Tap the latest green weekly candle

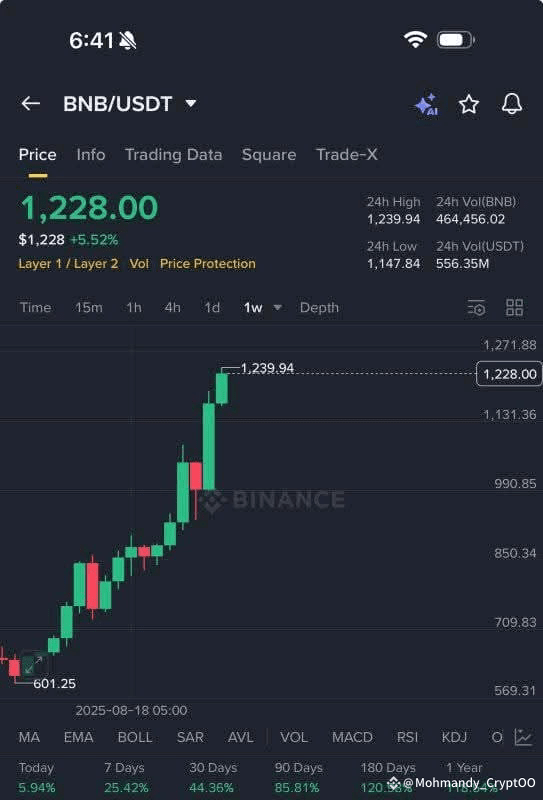221,388
